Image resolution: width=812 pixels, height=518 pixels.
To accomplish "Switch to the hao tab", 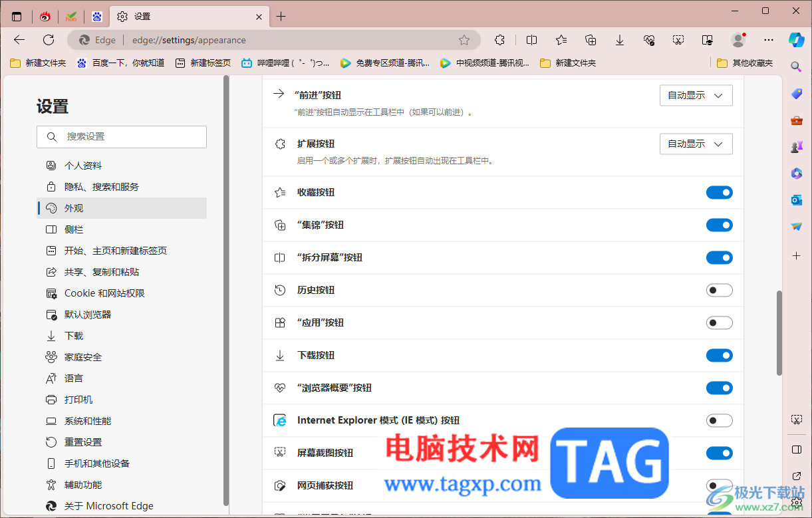I will click(71, 17).
